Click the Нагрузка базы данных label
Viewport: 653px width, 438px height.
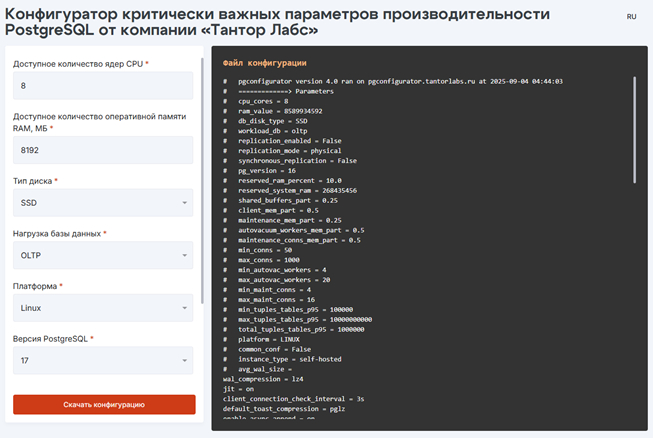(x=58, y=233)
